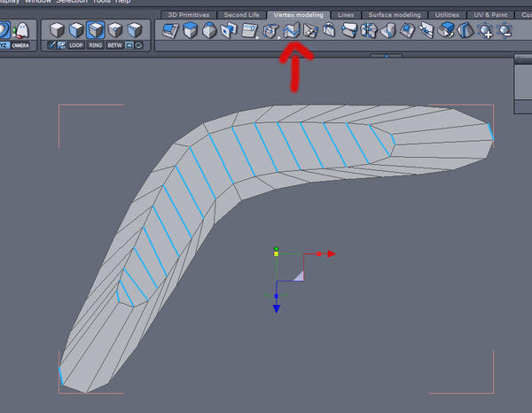Click the wedge tool with blue vertical band

coord(465,30)
